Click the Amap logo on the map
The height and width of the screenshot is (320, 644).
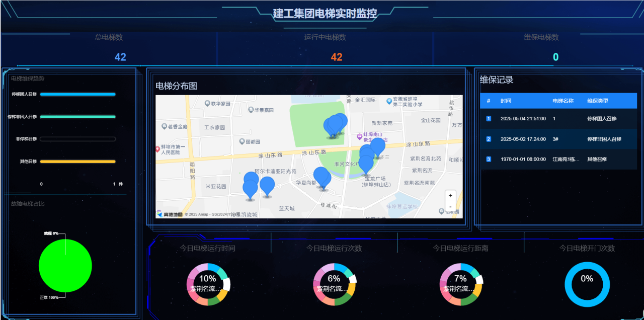coord(170,215)
